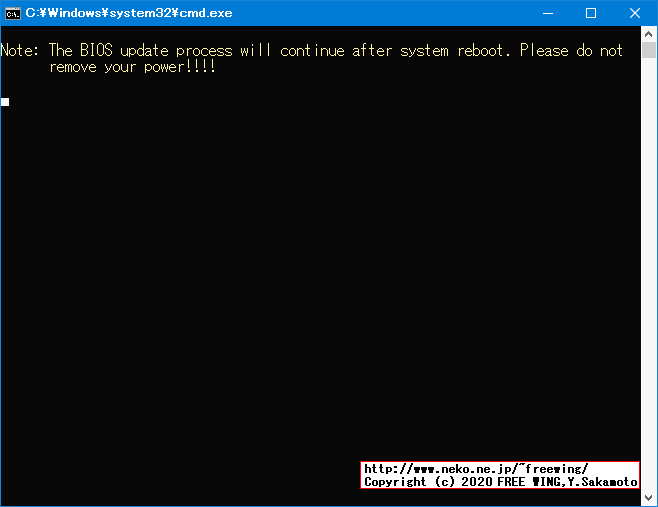Click the word BIOS in the message
The height and width of the screenshot is (507, 658).
coord(96,50)
